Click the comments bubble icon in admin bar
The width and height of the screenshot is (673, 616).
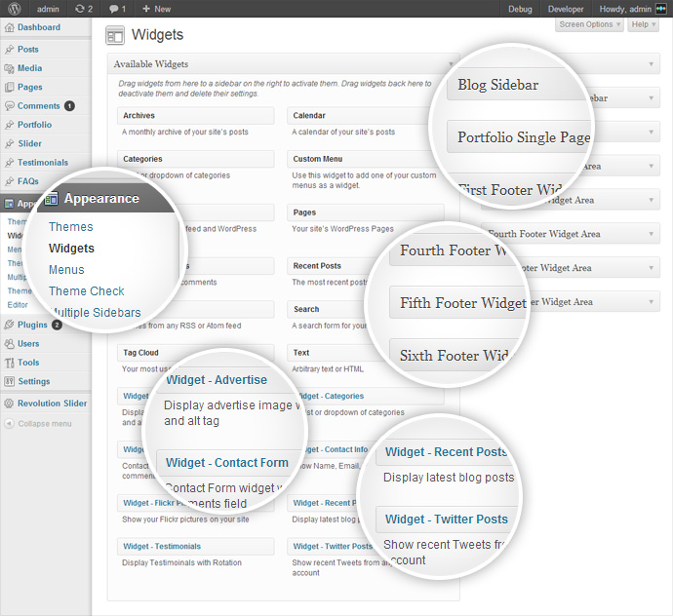(x=112, y=9)
